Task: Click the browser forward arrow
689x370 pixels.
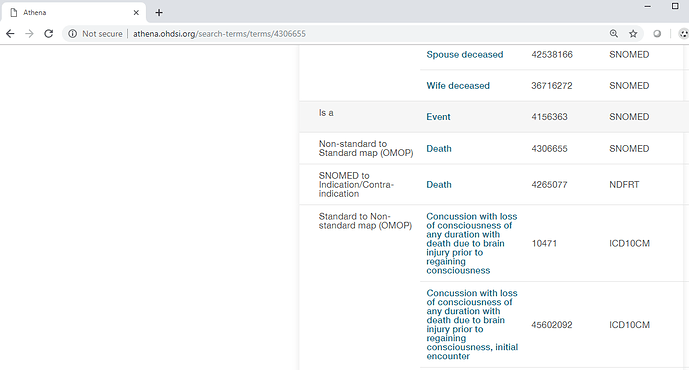Action: [x=29, y=34]
